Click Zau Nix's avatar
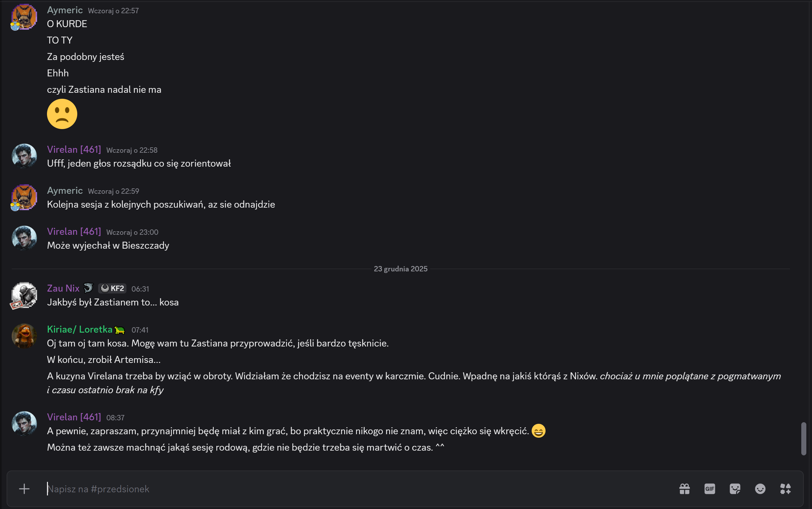The width and height of the screenshot is (812, 509). pyautogui.click(x=24, y=295)
